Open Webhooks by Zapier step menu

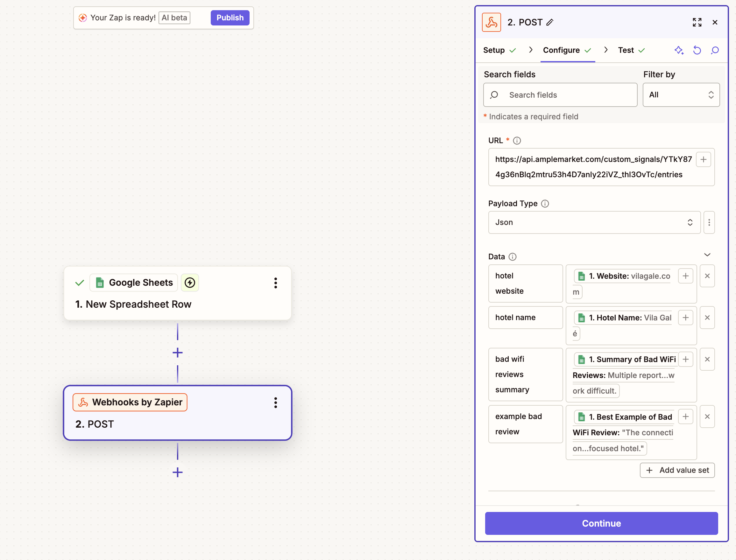pyautogui.click(x=275, y=403)
